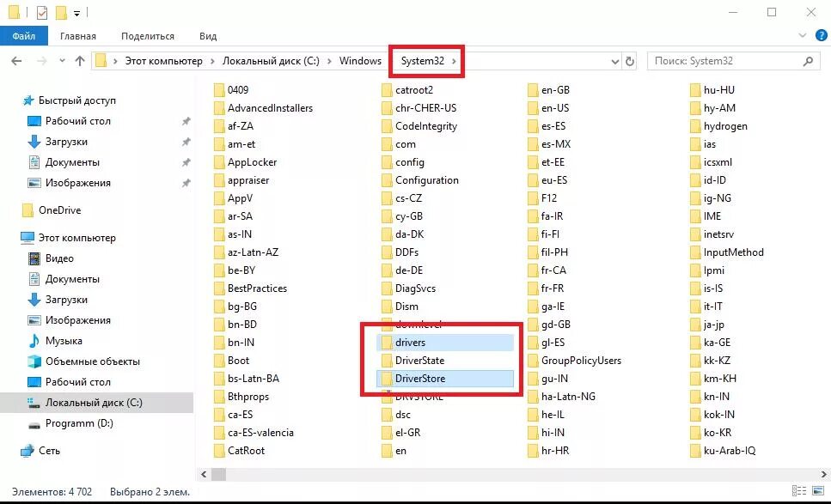The image size is (831, 504).
Task: Select Windows in address breadcrumb
Action: click(x=360, y=61)
